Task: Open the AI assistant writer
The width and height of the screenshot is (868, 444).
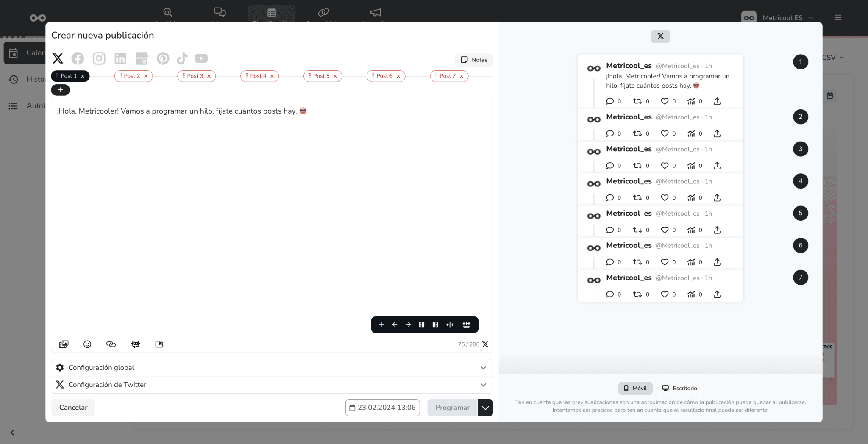Action: [x=135, y=344]
